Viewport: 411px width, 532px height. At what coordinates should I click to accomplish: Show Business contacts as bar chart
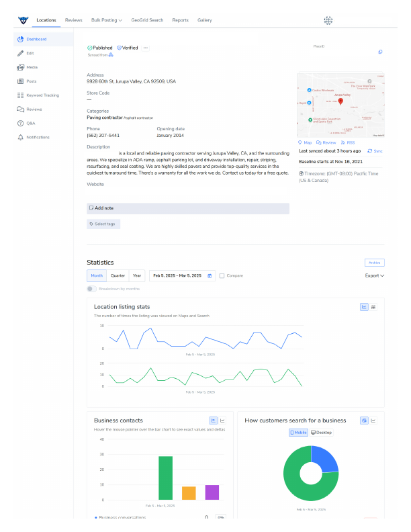[x=214, y=420]
